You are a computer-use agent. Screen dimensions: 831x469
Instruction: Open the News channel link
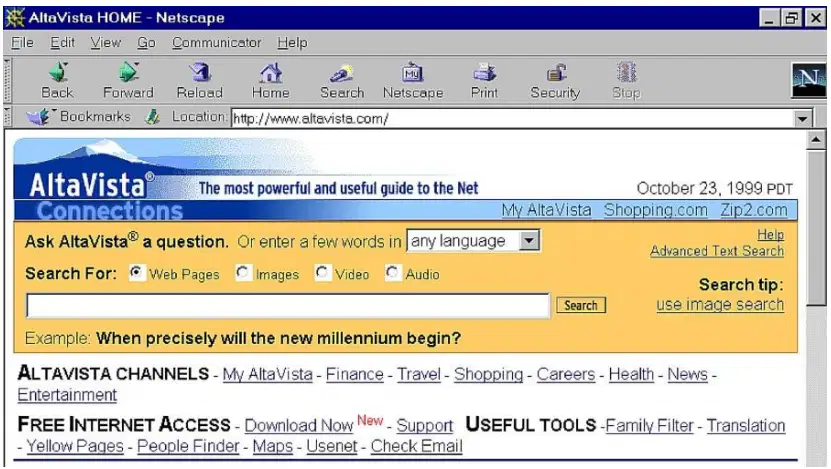coord(687,374)
